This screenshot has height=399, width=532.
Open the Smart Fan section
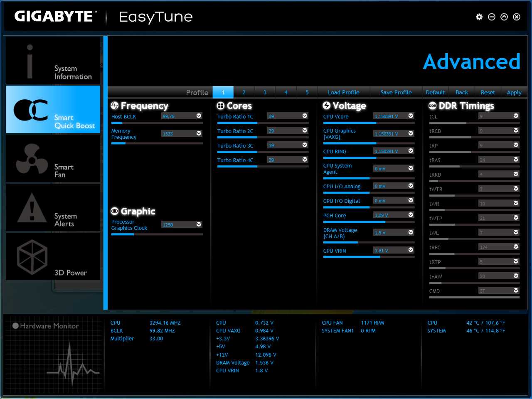pyautogui.click(x=53, y=159)
